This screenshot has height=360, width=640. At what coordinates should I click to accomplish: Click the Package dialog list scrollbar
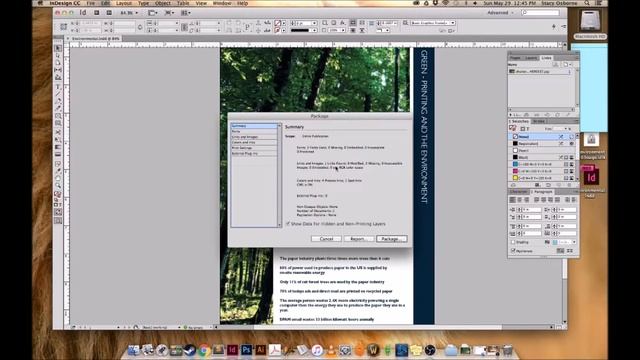coord(280,175)
